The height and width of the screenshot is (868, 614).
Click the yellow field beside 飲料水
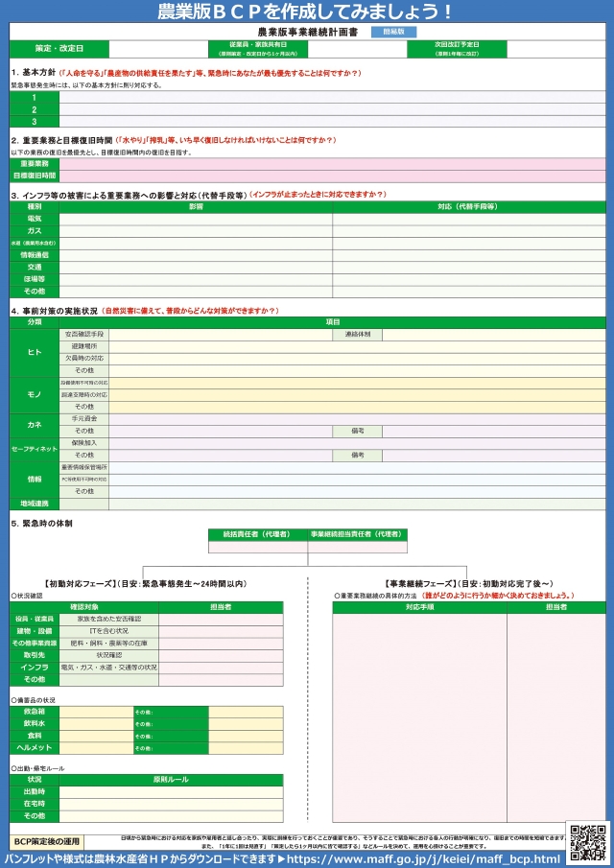96,724
